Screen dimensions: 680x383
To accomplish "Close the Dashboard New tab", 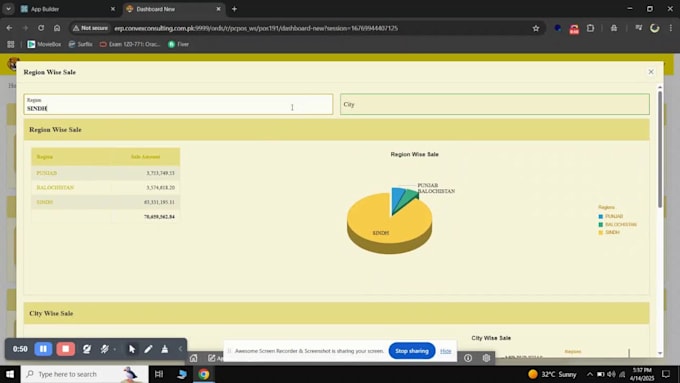I will (x=218, y=9).
